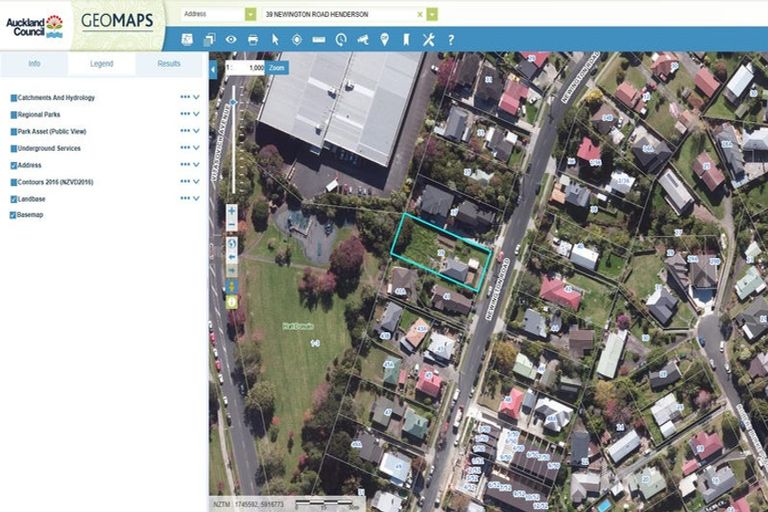Click in the map scale input field
The image size is (768, 512).
coord(249,68)
